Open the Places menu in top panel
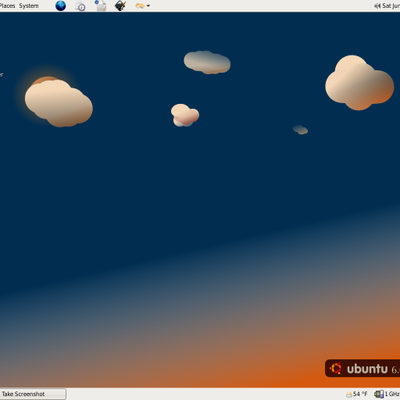The height and width of the screenshot is (400, 400). (x=7, y=6)
